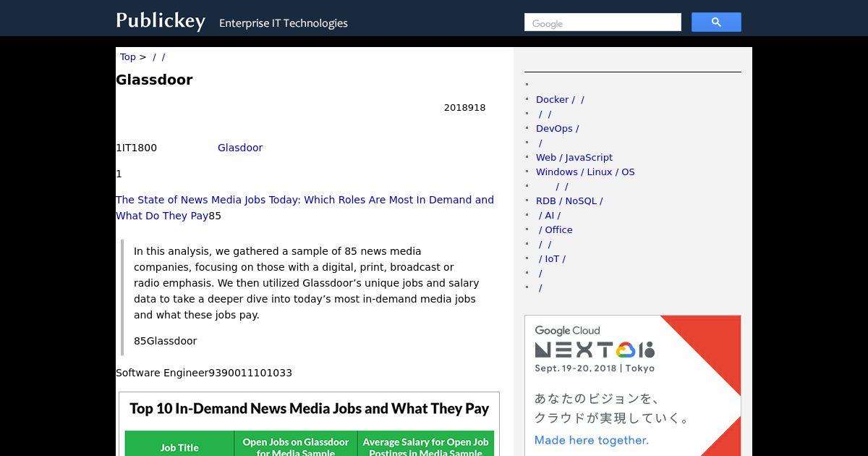The width and height of the screenshot is (868, 456).
Task: Click Made here together in the ad
Action: coord(592,440)
